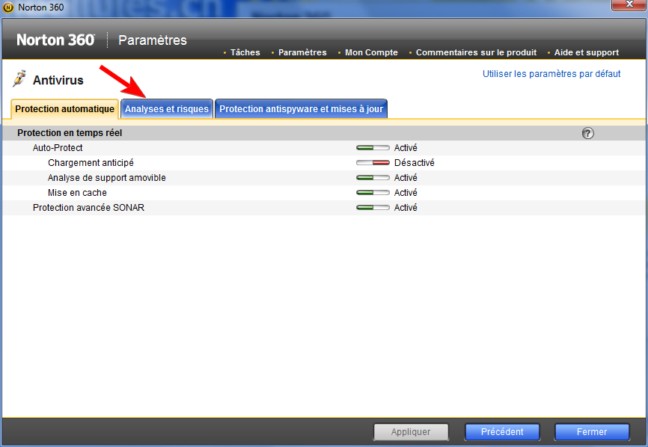Click the Norton 360 title bar icon

pyautogui.click(x=8, y=7)
